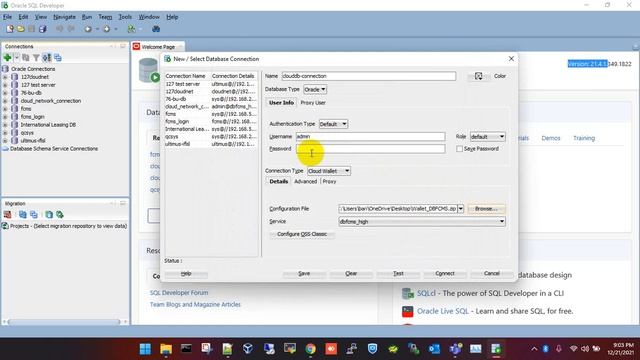Click the Back navigation toolbar icon
The height and width of the screenshot is (360, 640).
88,29
